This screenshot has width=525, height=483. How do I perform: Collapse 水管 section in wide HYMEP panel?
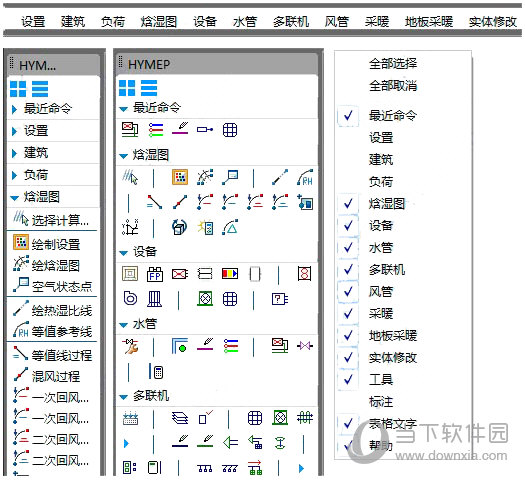pyautogui.click(x=124, y=325)
